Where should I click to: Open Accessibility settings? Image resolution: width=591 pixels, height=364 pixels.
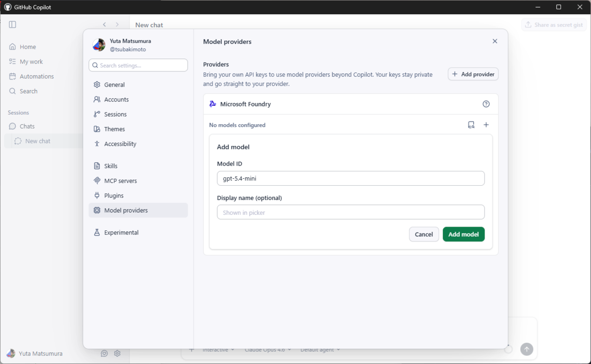coord(138,144)
